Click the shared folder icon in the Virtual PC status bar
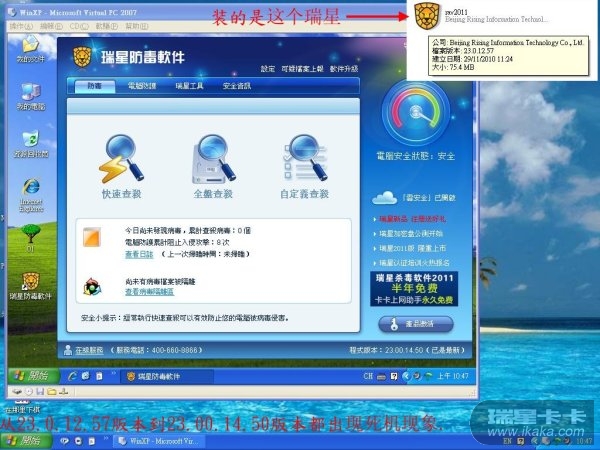Image resolution: width=600 pixels, height=450 pixels. 52,391
